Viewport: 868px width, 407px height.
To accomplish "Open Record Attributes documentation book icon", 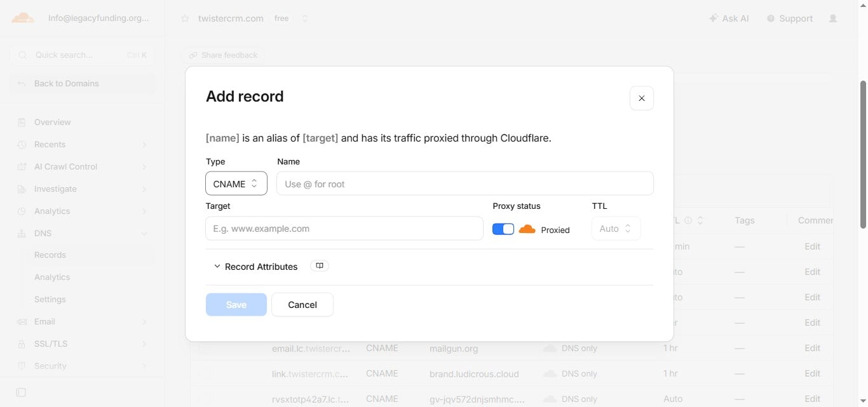I will (320, 266).
